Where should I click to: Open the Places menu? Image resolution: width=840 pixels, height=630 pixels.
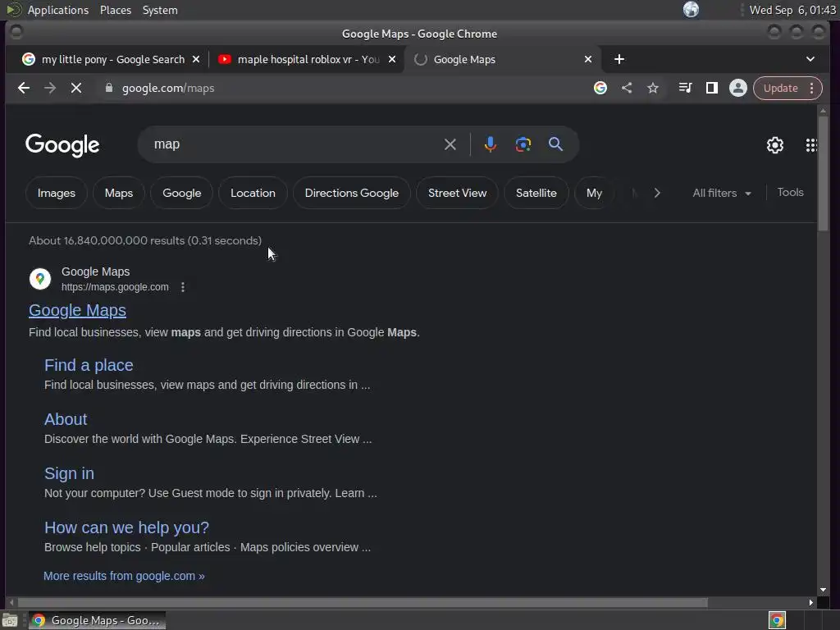click(116, 10)
